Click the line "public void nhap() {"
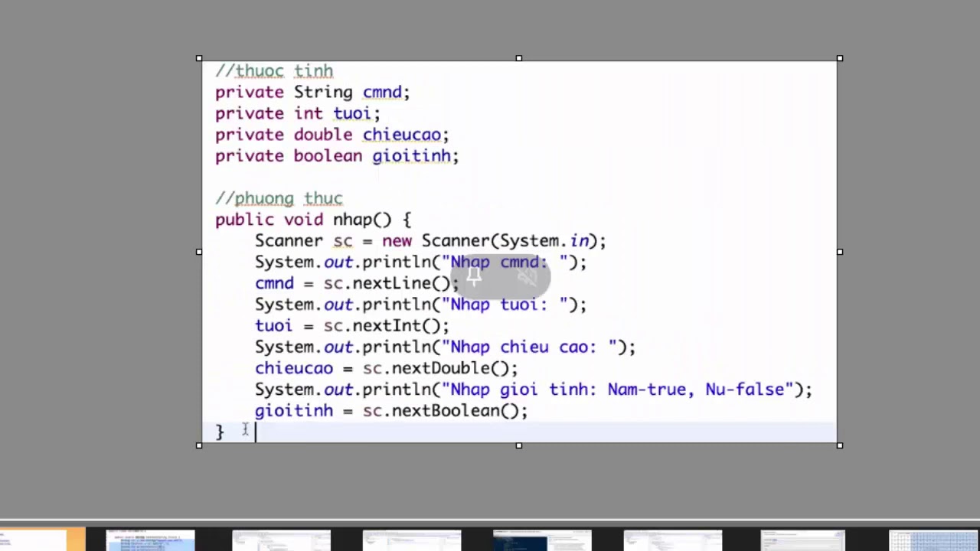This screenshot has width=980, height=551. (x=313, y=220)
